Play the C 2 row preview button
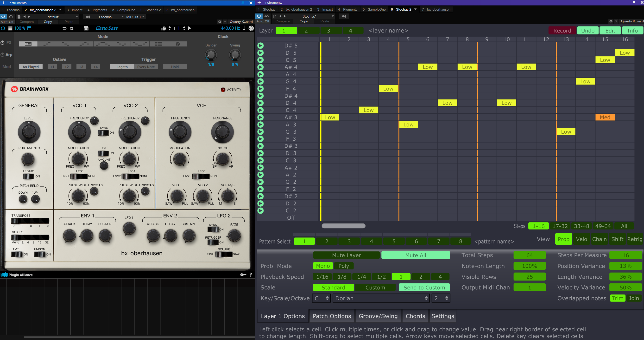 point(260,210)
